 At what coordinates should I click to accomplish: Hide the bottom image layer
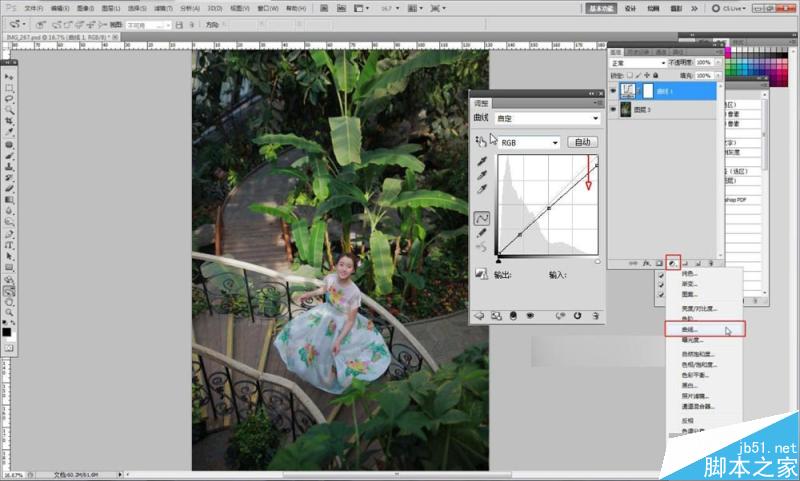pos(613,109)
